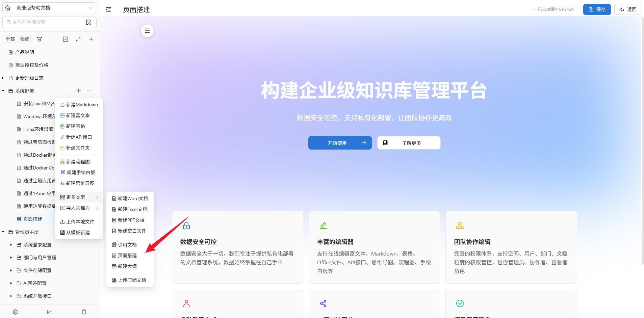
Task: Select 新建表格 from the menu
Action: [x=79, y=126]
